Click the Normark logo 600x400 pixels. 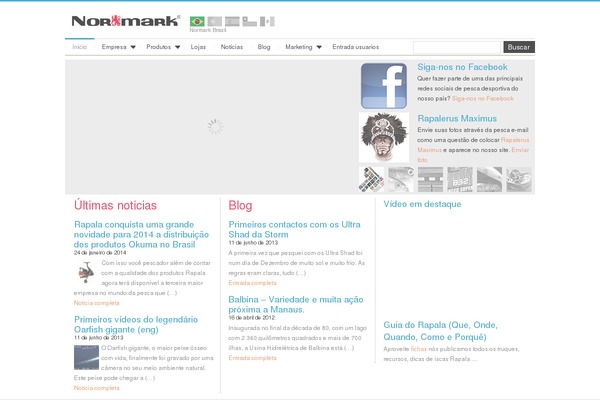(126, 21)
